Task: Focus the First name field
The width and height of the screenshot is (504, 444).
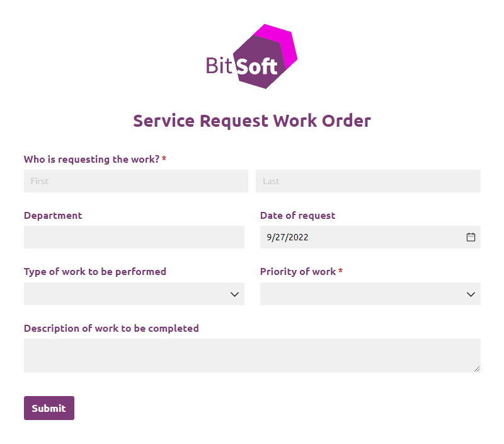Action: click(x=135, y=181)
